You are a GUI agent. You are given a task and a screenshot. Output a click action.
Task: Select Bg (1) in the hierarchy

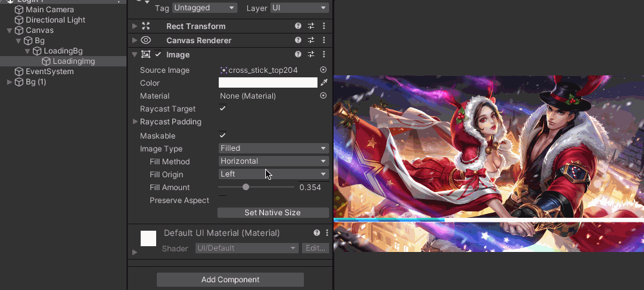click(x=36, y=82)
